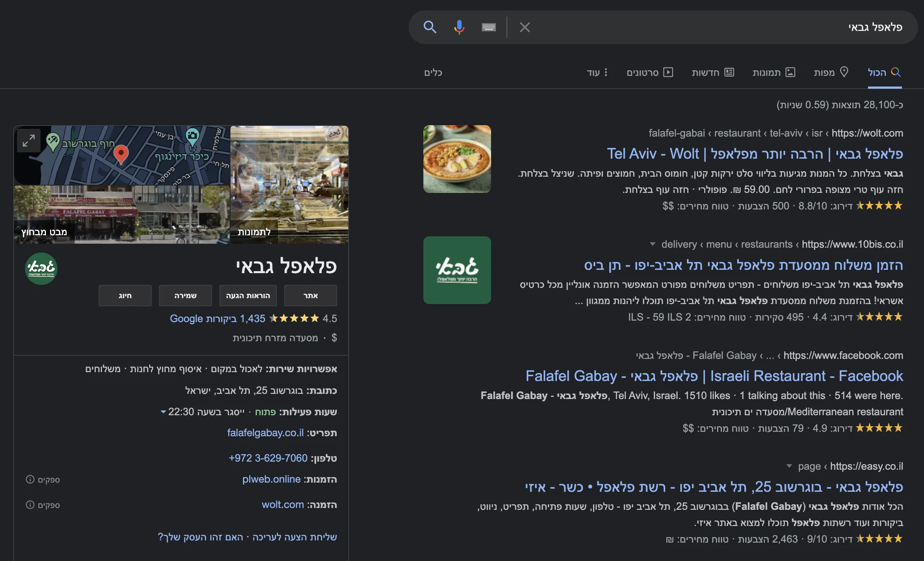
Task: Click the חיוג (Call) button
Action: click(125, 296)
